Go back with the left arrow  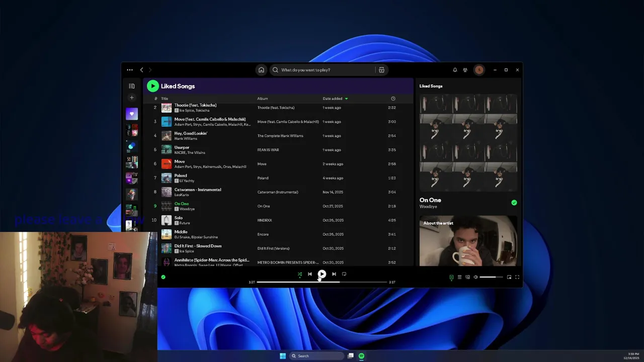[x=141, y=70]
